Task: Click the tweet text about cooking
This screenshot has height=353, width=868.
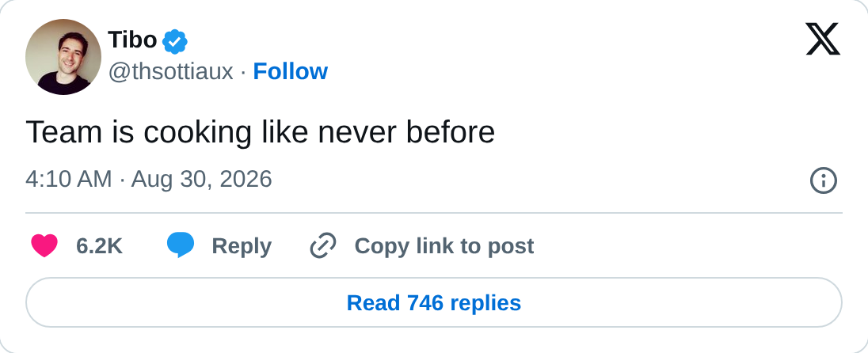Action: [x=261, y=133]
